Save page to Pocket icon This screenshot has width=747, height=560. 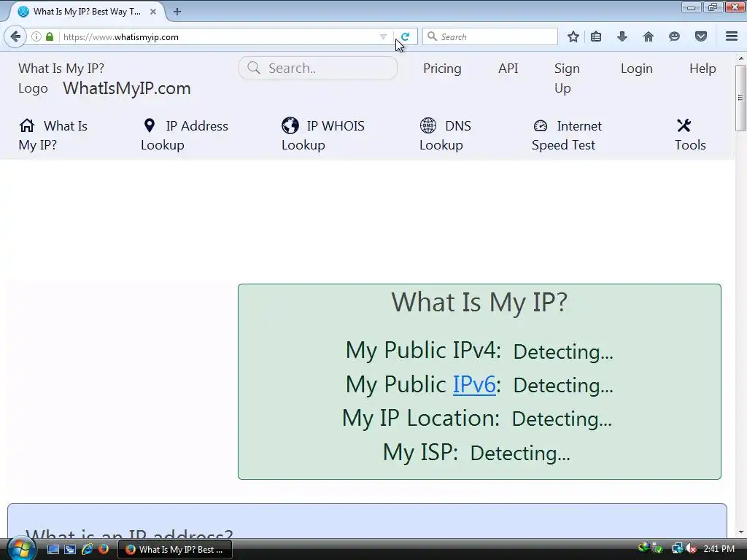700,36
